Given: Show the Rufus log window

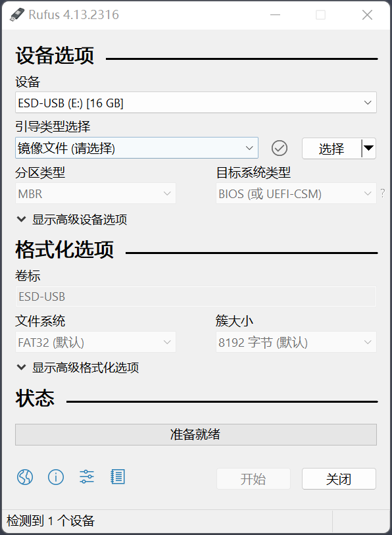Looking at the screenshot, I should pyautogui.click(x=118, y=477).
